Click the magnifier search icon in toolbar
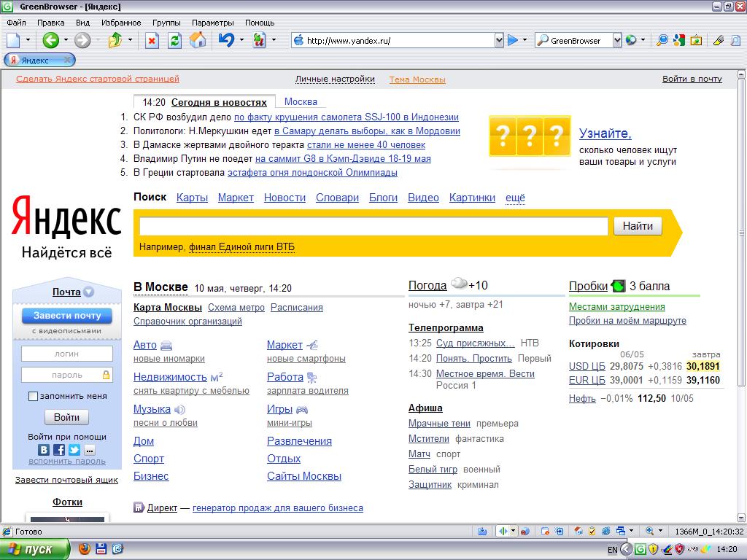The image size is (747, 560). pyautogui.click(x=662, y=41)
